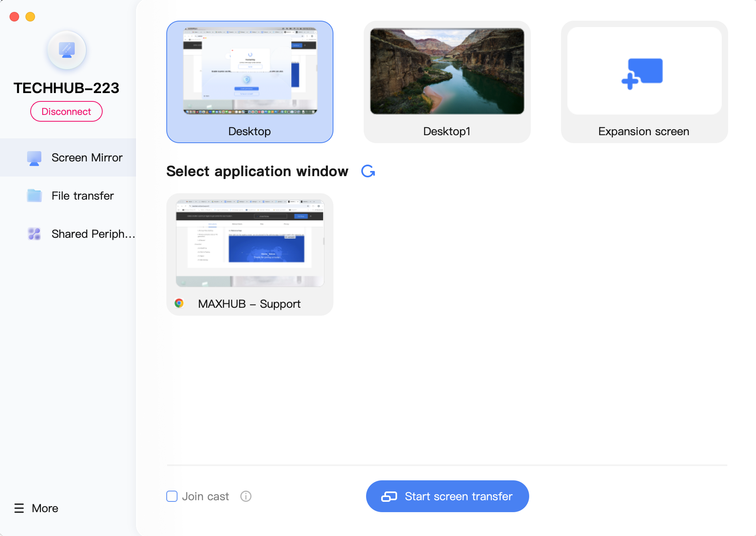Choose the Desktop1 canyon wallpaper thumbnail
Viewport: 756px width, 536px height.
coord(447,72)
